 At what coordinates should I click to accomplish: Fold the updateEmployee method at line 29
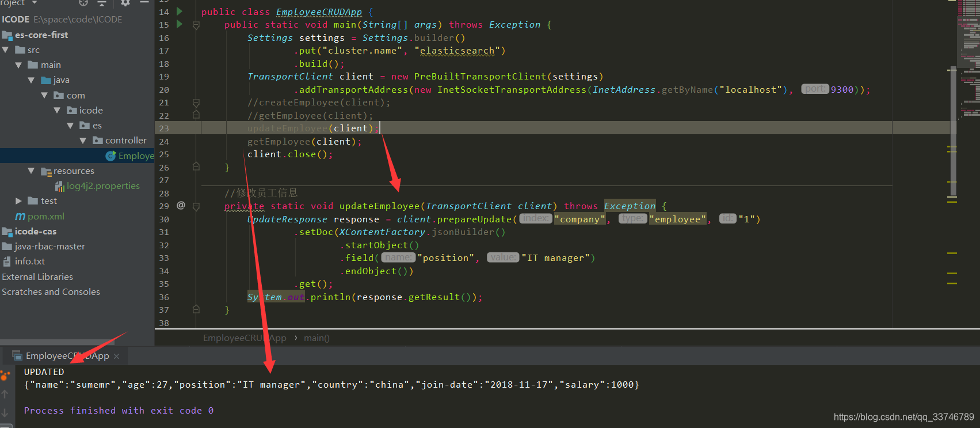click(196, 206)
